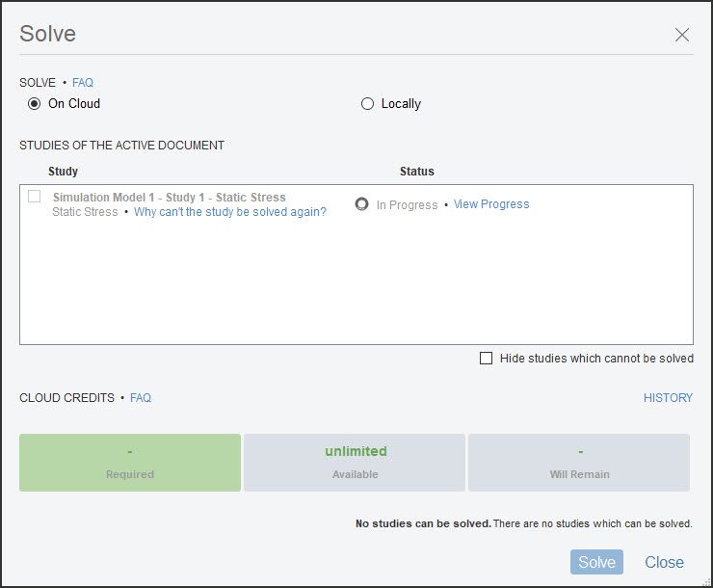
Task: Close the Solve dialog with the X icon
Action: [x=682, y=35]
